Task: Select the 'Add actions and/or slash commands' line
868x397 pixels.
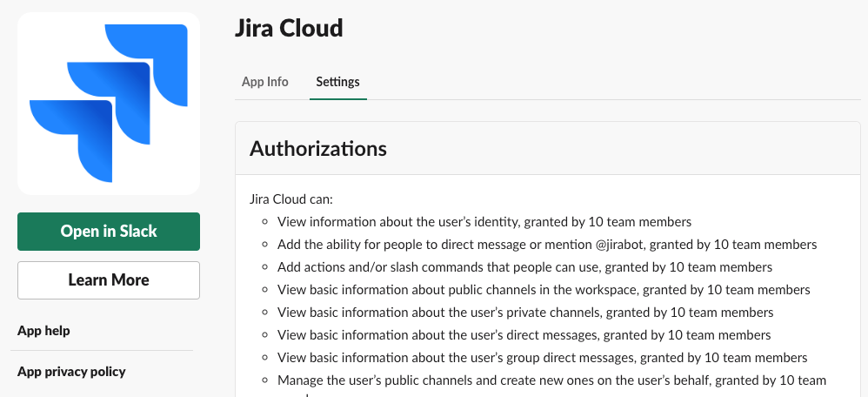Action: click(x=524, y=267)
